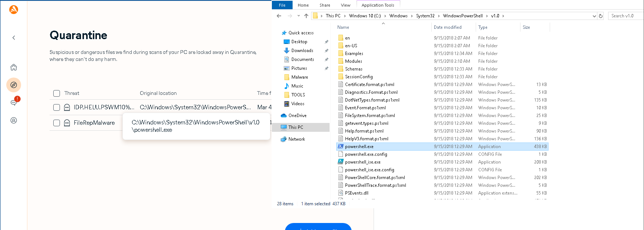This screenshot has width=644, height=230.
Task: Open Avast Explore compass icon
Action: pos(14,85)
